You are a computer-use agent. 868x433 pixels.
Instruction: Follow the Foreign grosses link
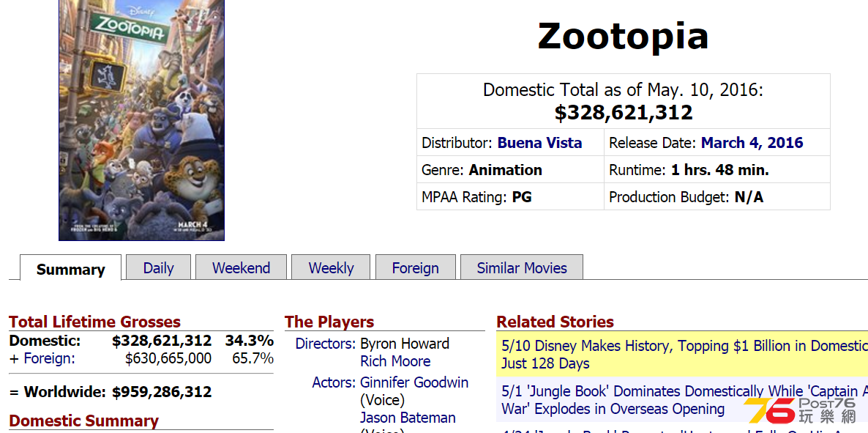coord(49,358)
